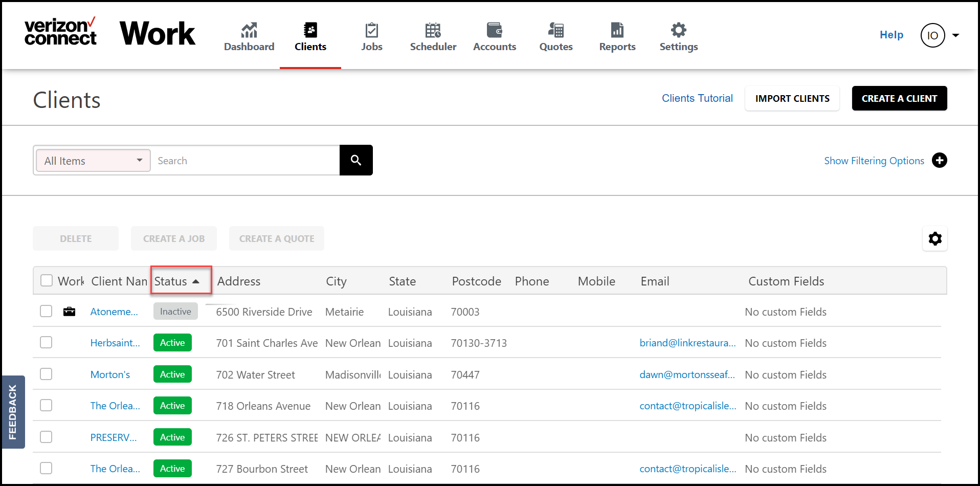980x486 pixels.
Task: Sort by the Status column arrow
Action: point(196,281)
